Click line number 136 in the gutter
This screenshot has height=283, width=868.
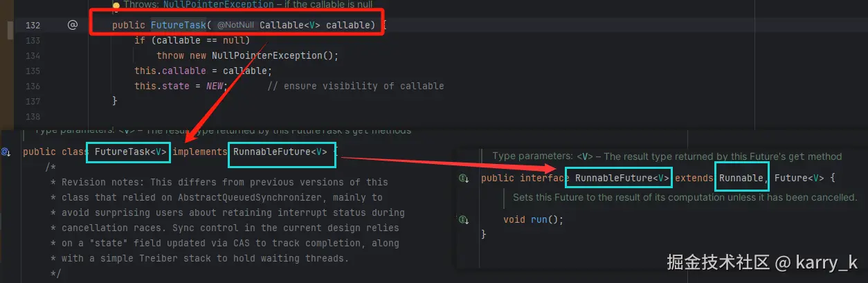tap(33, 86)
